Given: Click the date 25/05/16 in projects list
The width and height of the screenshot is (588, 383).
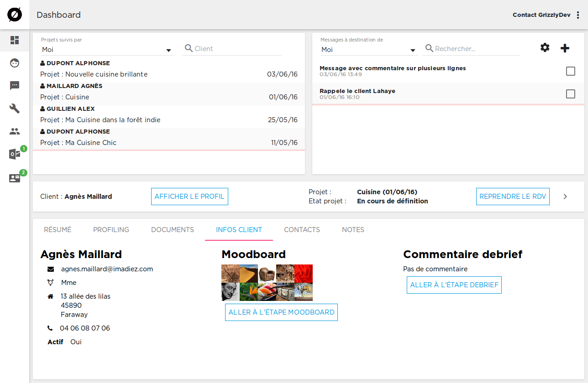Looking at the screenshot, I should (283, 120).
